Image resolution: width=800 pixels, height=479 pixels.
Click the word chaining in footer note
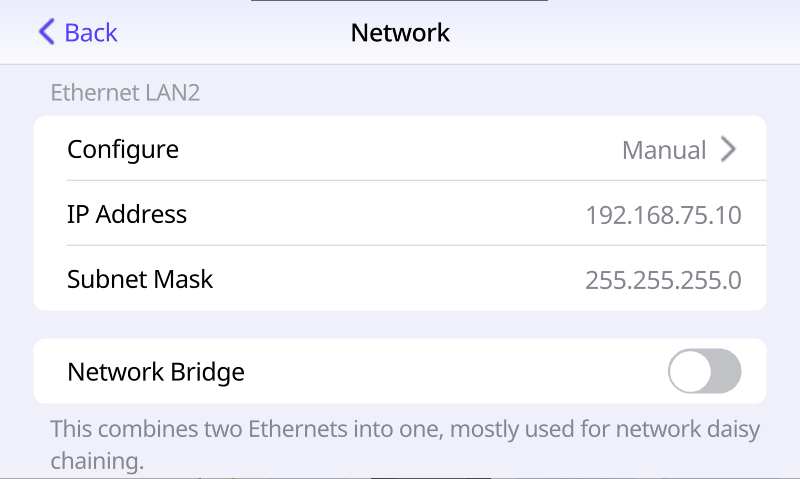[97, 461]
